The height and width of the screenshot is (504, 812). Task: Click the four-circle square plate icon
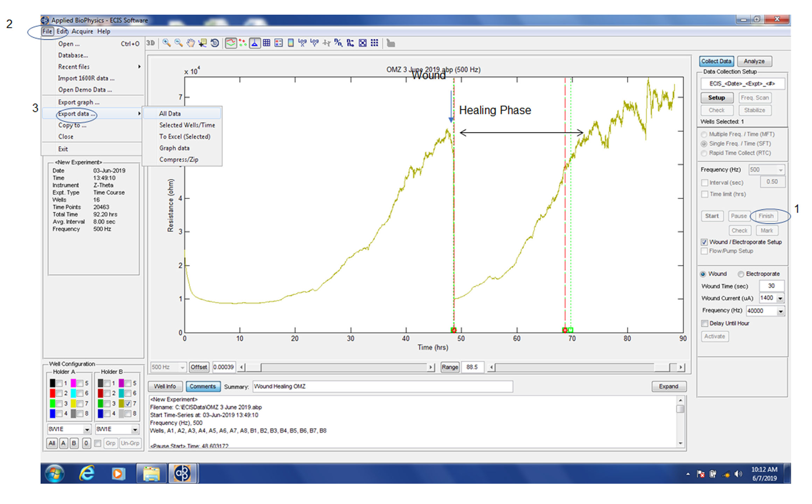click(363, 43)
